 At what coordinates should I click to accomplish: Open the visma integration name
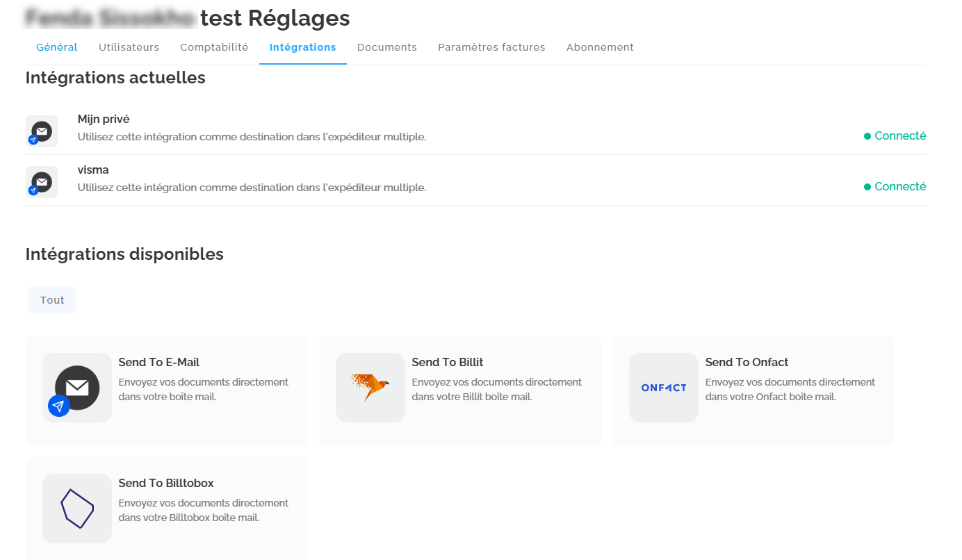(93, 170)
